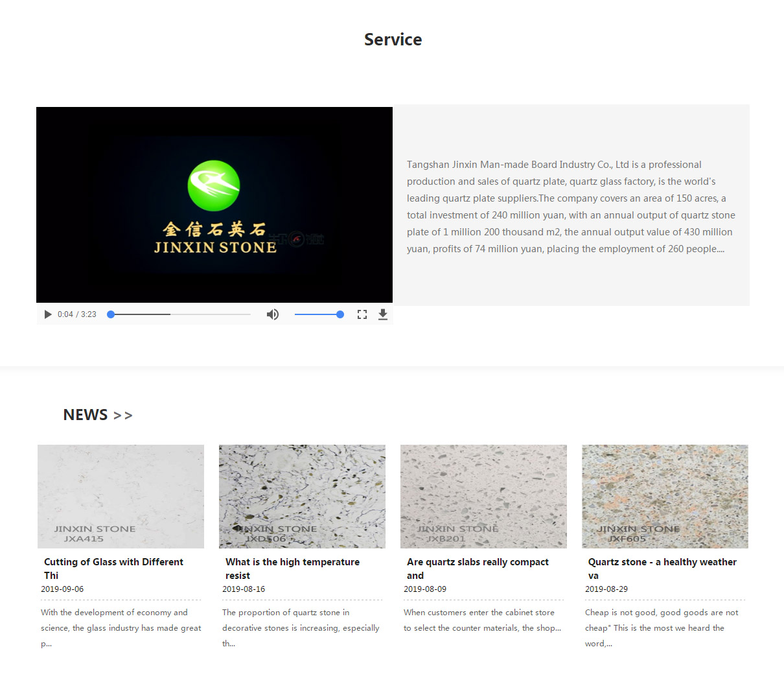Click the 'When customers enter the cabinet store' excerpt
Viewport: 784px width, 693px height.
pyautogui.click(x=482, y=620)
